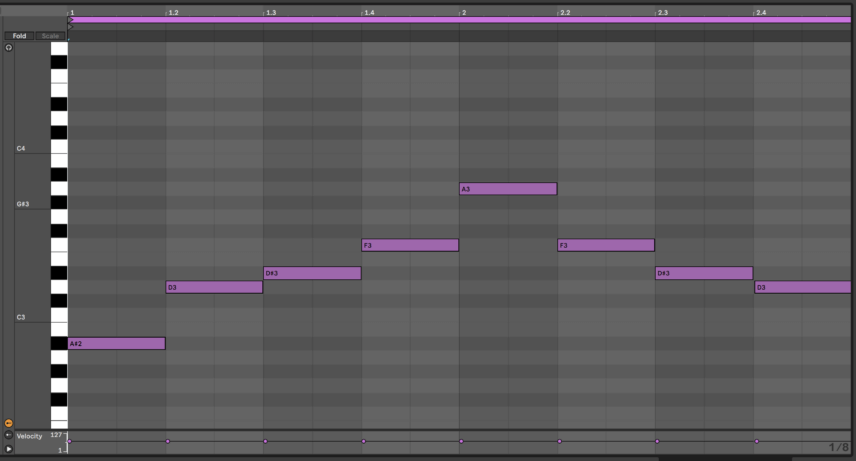This screenshot has height=461, width=856.
Task: Click ruler position 1.3
Action: (270, 13)
